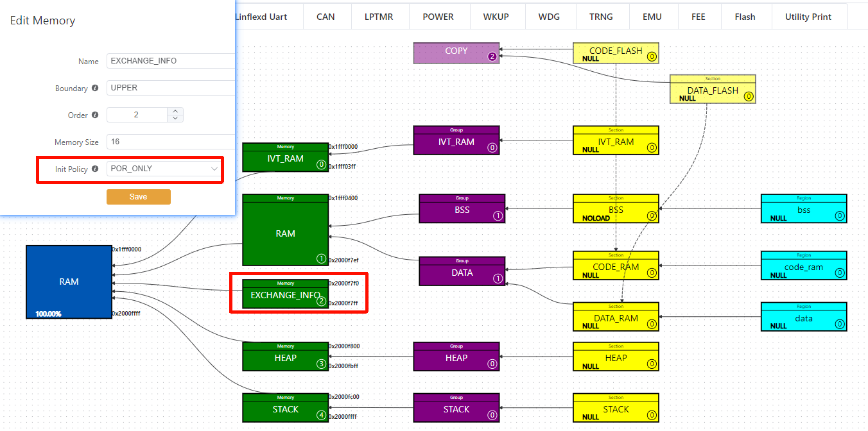This screenshot has height=431, width=868.
Task: Open the Utility Print tab
Action: (x=809, y=17)
